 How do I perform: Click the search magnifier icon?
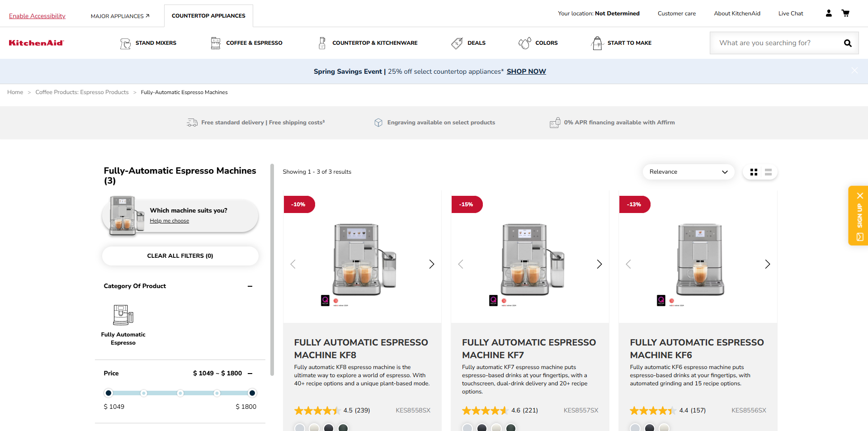(848, 43)
